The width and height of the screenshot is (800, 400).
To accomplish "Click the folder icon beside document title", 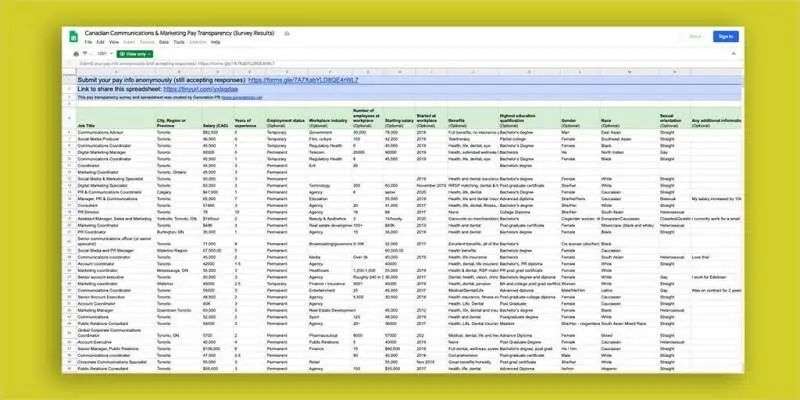I will (x=287, y=33).
